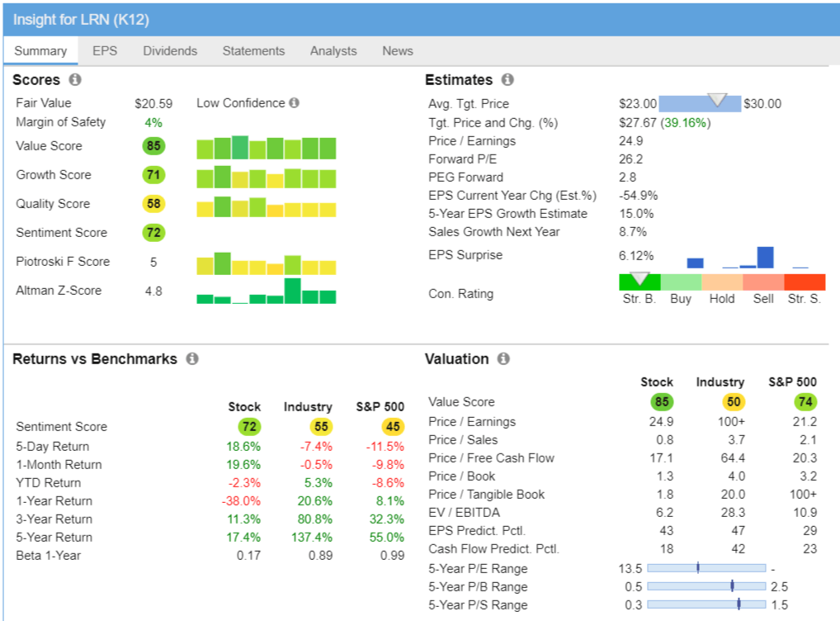Click the EPS Surprise bar chart

pyautogui.click(x=748, y=258)
